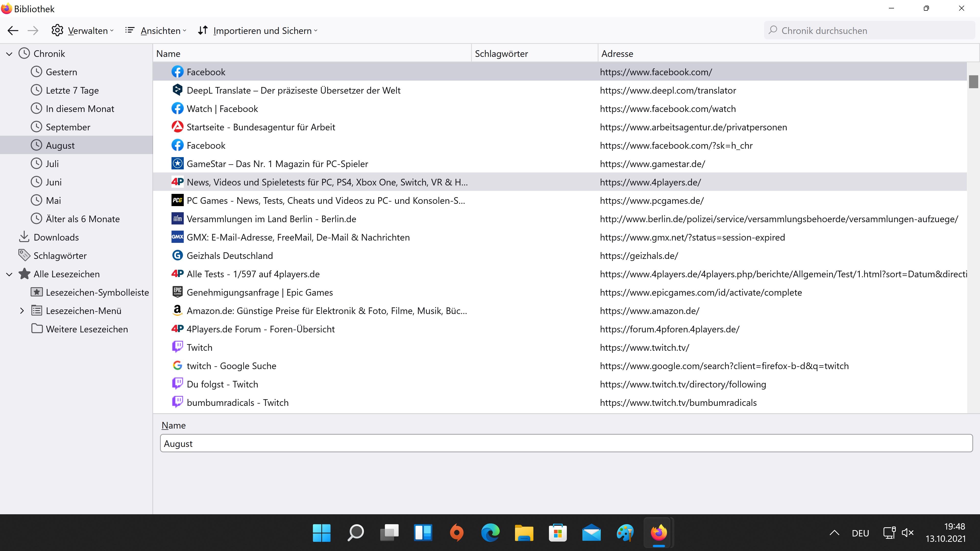
Task: Click the Name text field containing August
Action: [567, 443]
